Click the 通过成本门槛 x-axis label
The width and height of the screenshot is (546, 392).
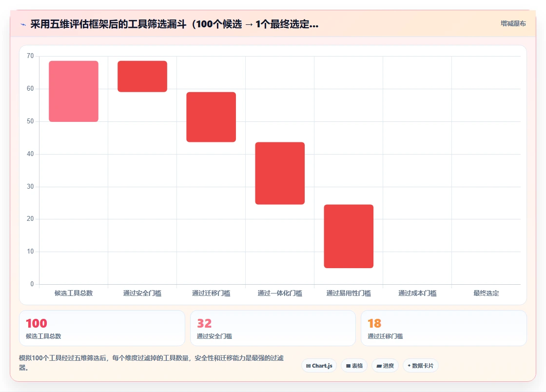pos(417,293)
